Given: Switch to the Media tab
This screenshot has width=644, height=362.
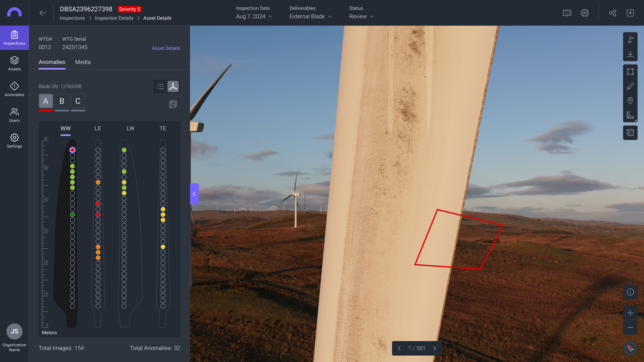Looking at the screenshot, I should [x=83, y=62].
